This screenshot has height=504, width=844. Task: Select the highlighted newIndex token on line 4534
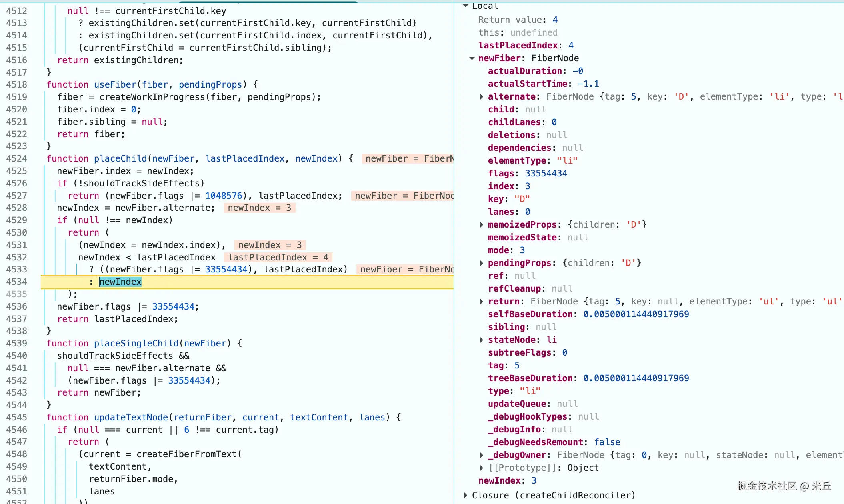pos(120,282)
